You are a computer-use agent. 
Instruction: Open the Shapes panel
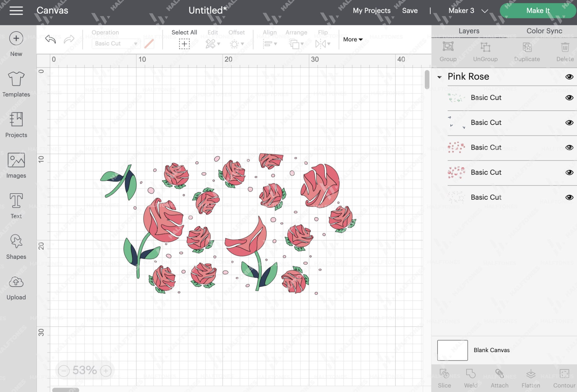pyautogui.click(x=16, y=247)
